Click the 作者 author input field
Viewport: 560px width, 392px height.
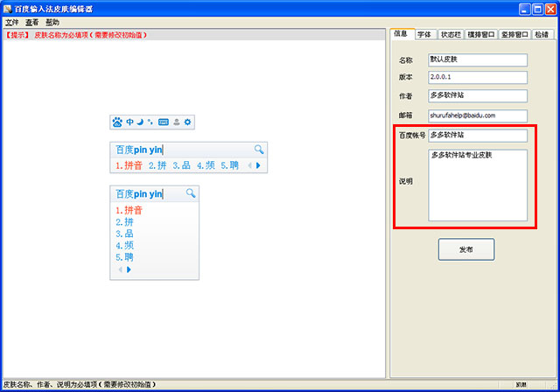point(478,96)
